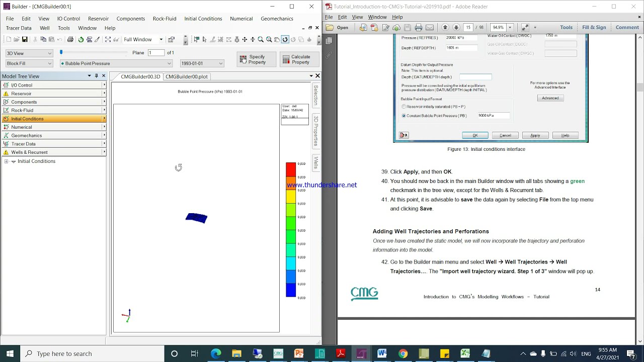Switch to the CMGBuilder00.3D tab
Image resolution: width=644 pixels, height=362 pixels.
pyautogui.click(x=140, y=76)
